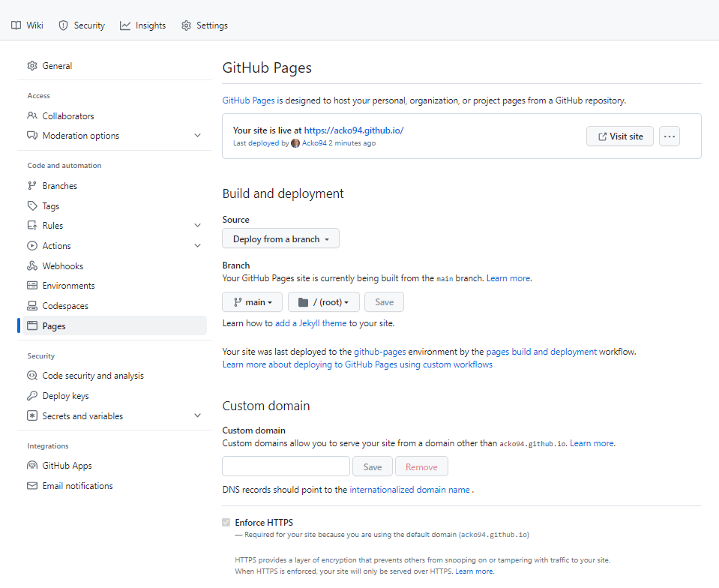Open the / (root) folder dropdown

[x=324, y=301]
